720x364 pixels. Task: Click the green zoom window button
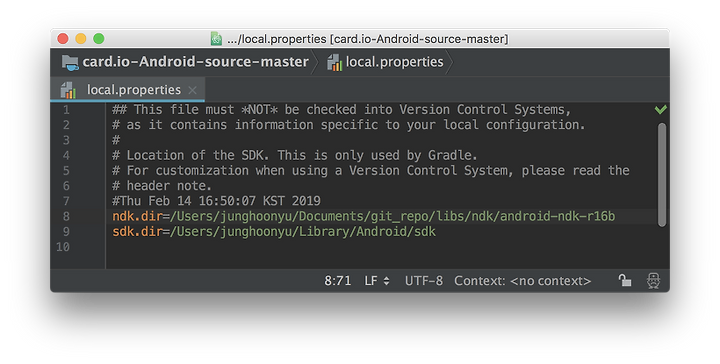99,39
